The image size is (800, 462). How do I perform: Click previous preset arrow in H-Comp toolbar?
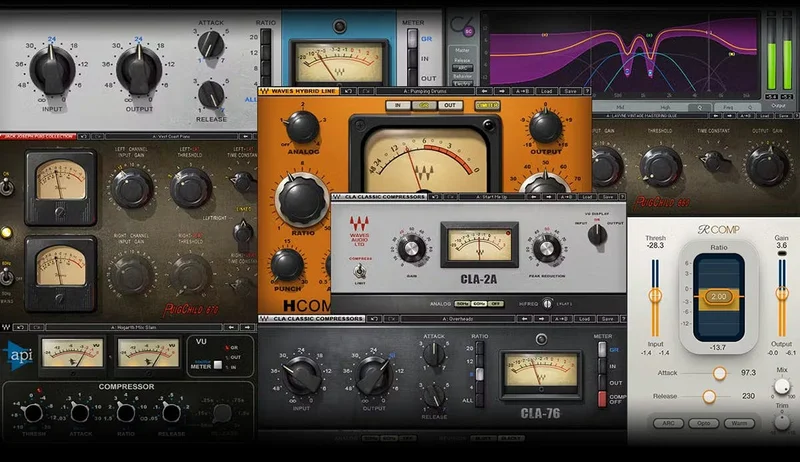(x=484, y=91)
